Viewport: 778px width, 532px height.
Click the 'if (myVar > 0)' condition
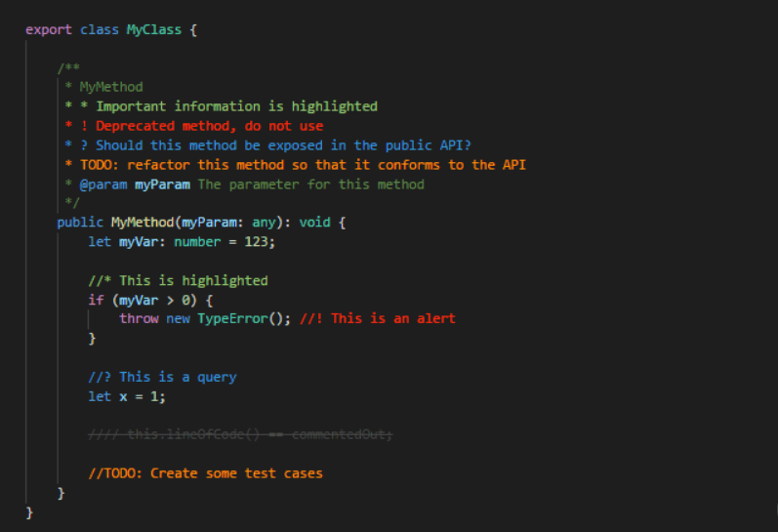150,301
